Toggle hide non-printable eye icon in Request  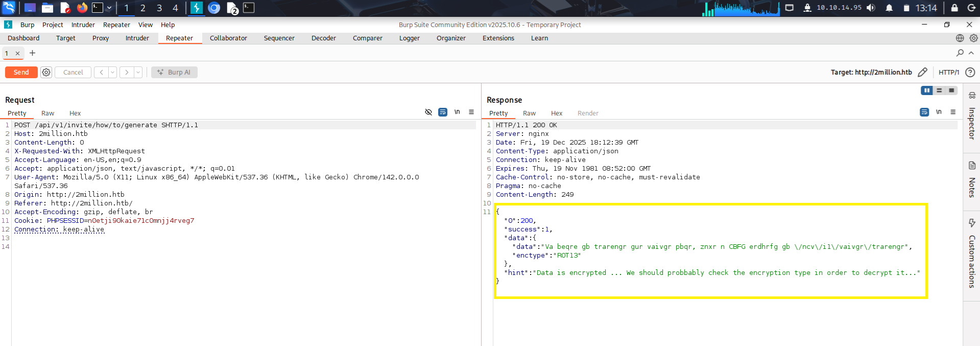pyautogui.click(x=428, y=112)
